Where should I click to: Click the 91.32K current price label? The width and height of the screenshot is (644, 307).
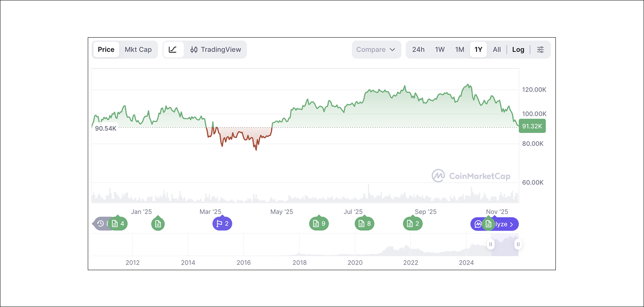point(532,126)
